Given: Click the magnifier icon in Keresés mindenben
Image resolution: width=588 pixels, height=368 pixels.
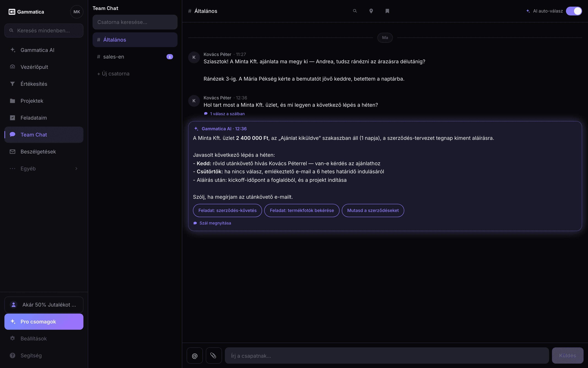Looking at the screenshot, I should click(11, 30).
